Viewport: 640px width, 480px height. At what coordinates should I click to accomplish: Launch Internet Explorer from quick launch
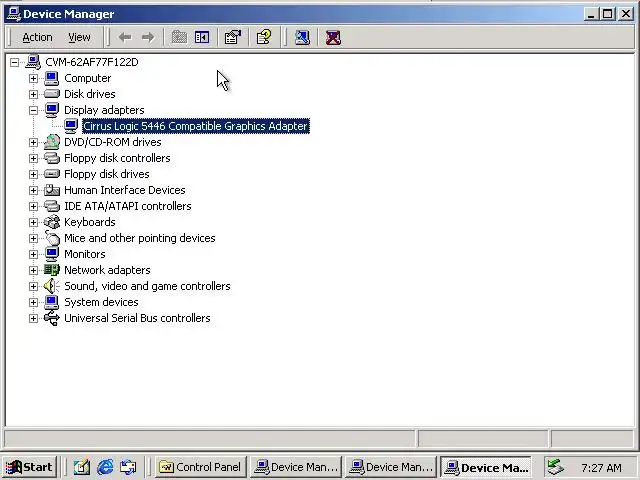[x=105, y=467]
